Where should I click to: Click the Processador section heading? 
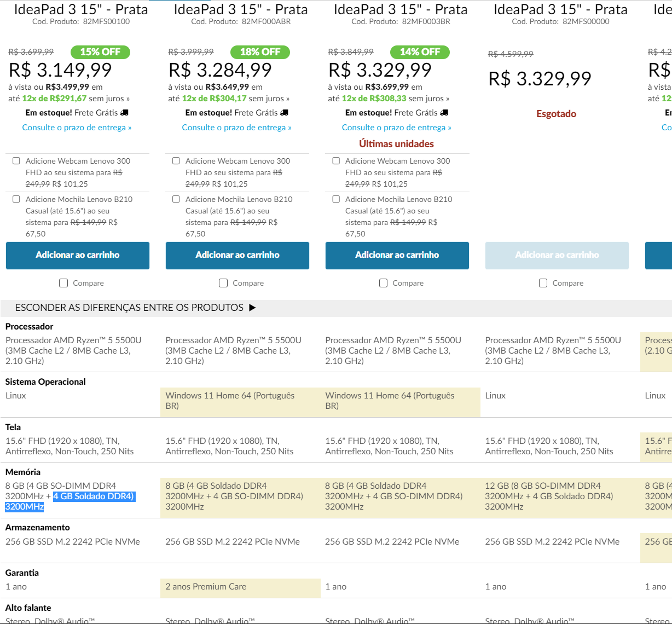pyautogui.click(x=30, y=326)
